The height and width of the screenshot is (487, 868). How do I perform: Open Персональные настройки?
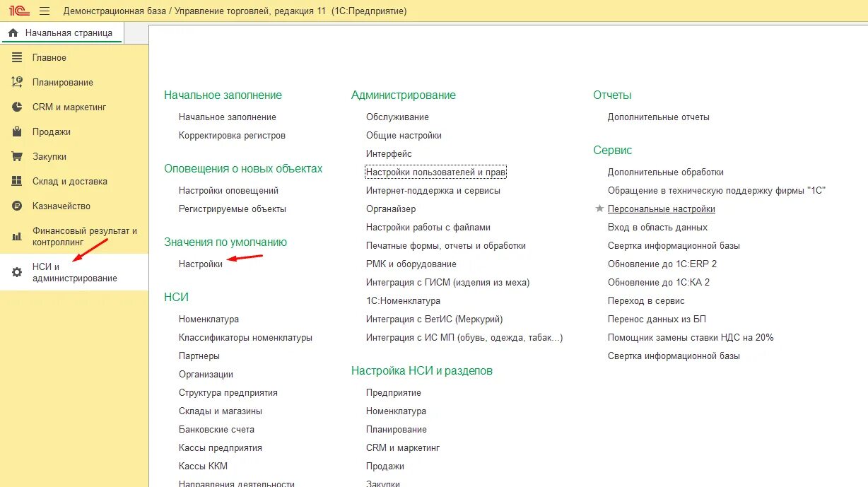tap(662, 209)
